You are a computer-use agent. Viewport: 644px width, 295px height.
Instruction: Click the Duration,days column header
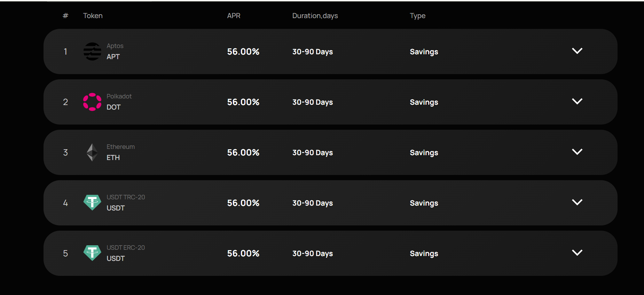[315, 15]
